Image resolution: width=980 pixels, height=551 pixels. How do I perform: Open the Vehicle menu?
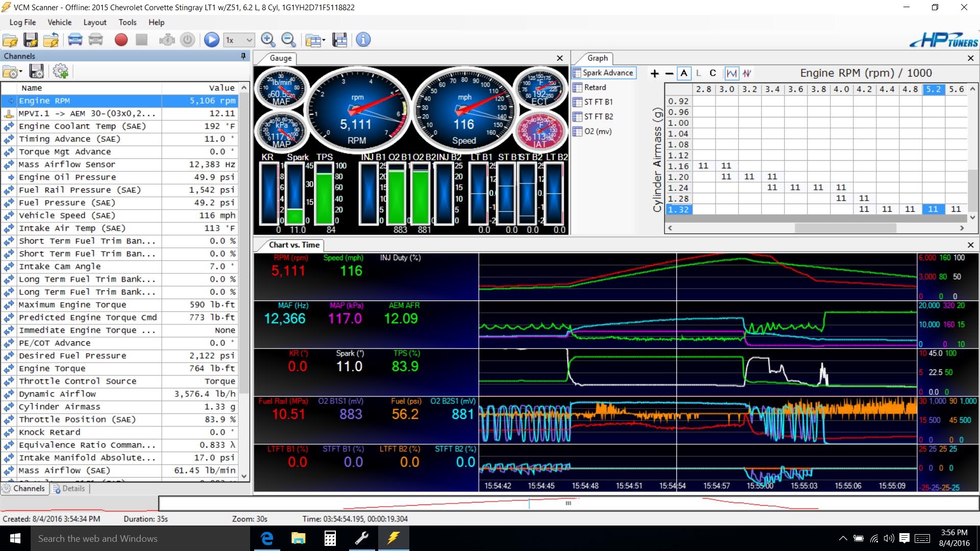[x=60, y=22]
